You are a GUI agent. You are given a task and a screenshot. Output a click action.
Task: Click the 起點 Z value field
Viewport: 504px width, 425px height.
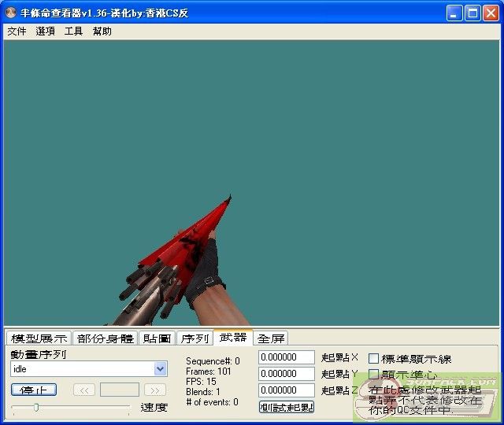click(287, 390)
